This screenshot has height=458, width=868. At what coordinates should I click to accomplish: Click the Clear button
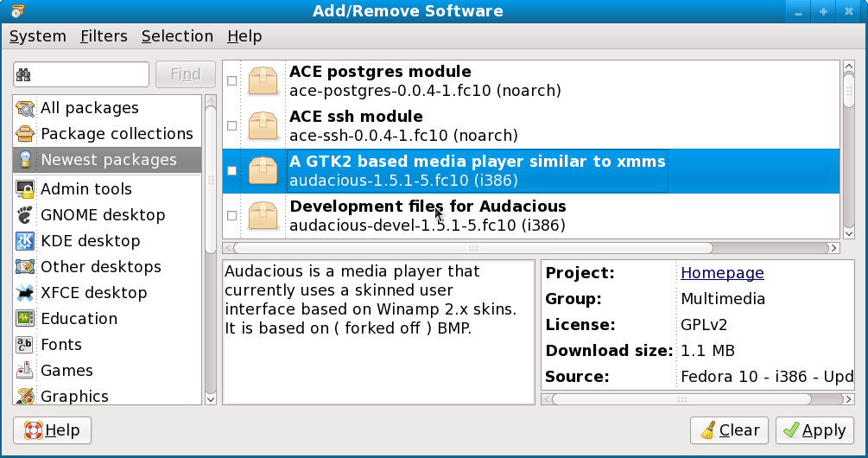729,430
